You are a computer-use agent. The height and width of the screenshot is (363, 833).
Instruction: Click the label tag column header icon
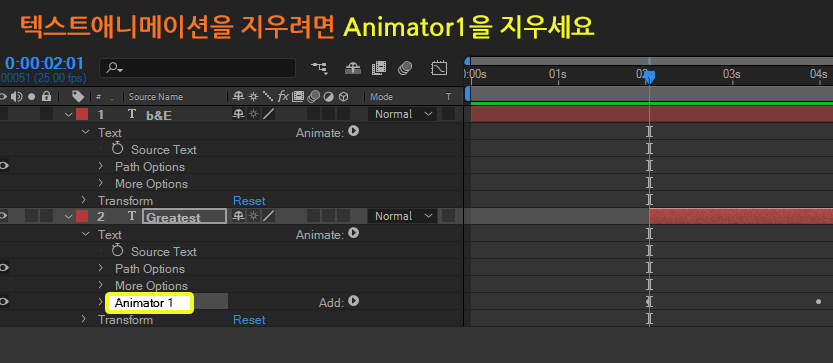tap(78, 96)
